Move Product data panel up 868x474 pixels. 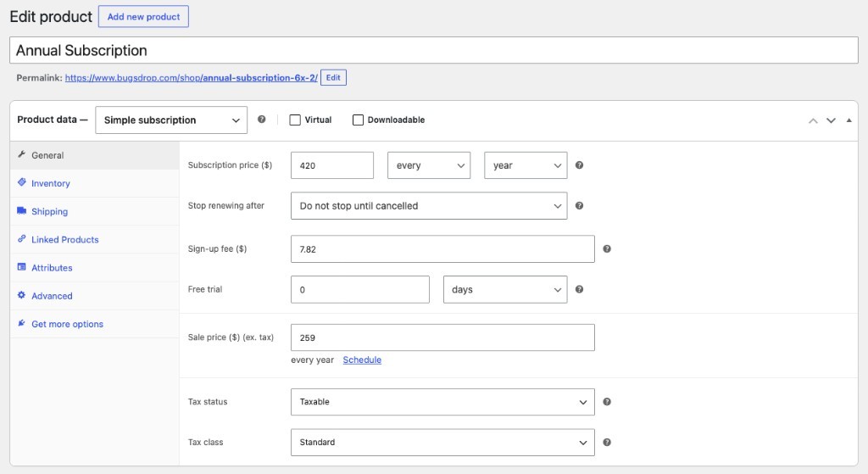pos(813,120)
